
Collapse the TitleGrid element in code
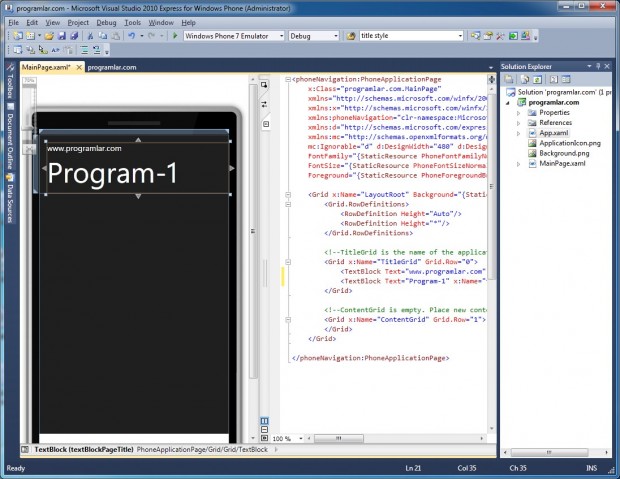[288, 262]
